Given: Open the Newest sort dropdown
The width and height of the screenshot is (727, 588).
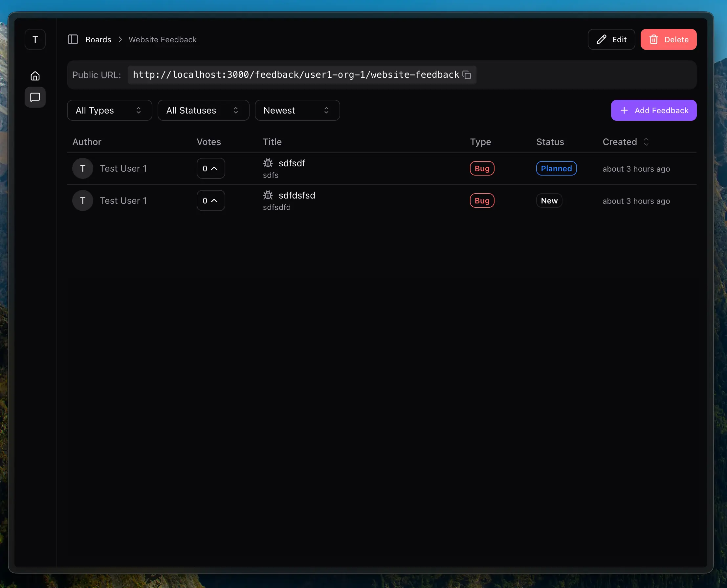Looking at the screenshot, I should (297, 111).
